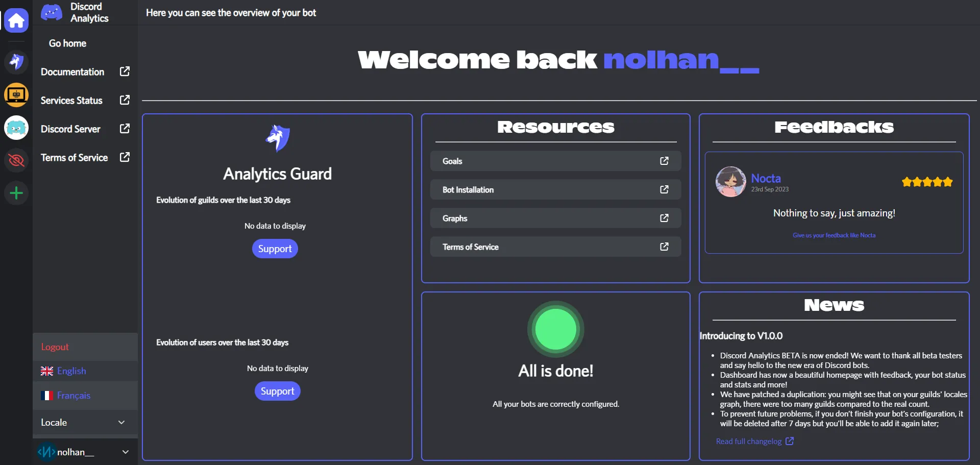Click the UK flag icon

point(47,371)
